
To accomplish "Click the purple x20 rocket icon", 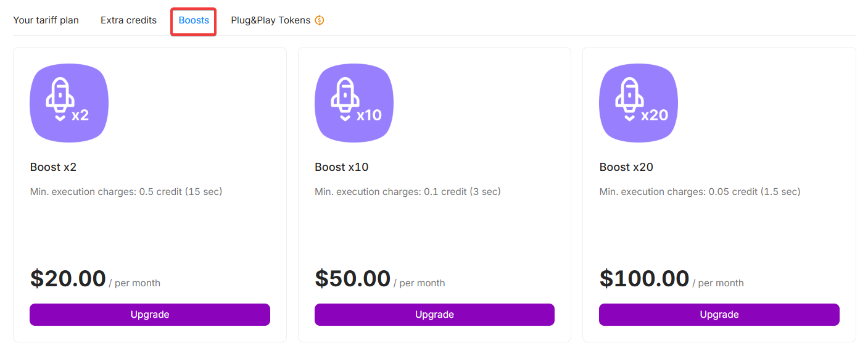I will tap(639, 103).
